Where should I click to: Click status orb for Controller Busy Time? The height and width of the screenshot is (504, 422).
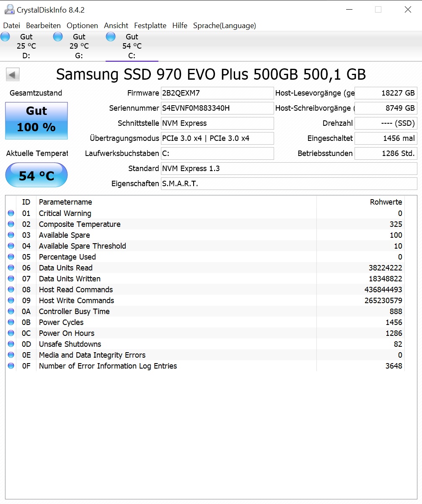[x=11, y=312]
